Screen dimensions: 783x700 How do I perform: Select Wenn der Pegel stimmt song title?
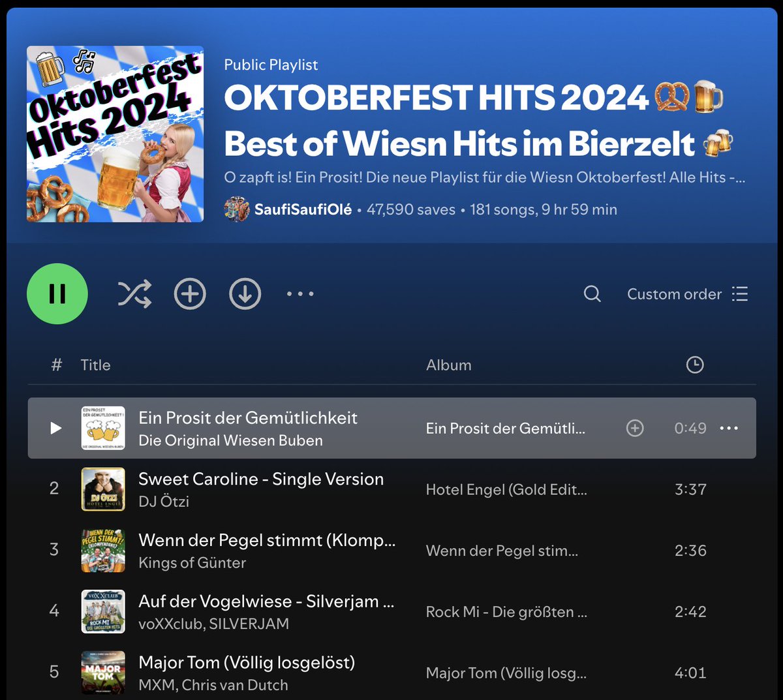(267, 540)
